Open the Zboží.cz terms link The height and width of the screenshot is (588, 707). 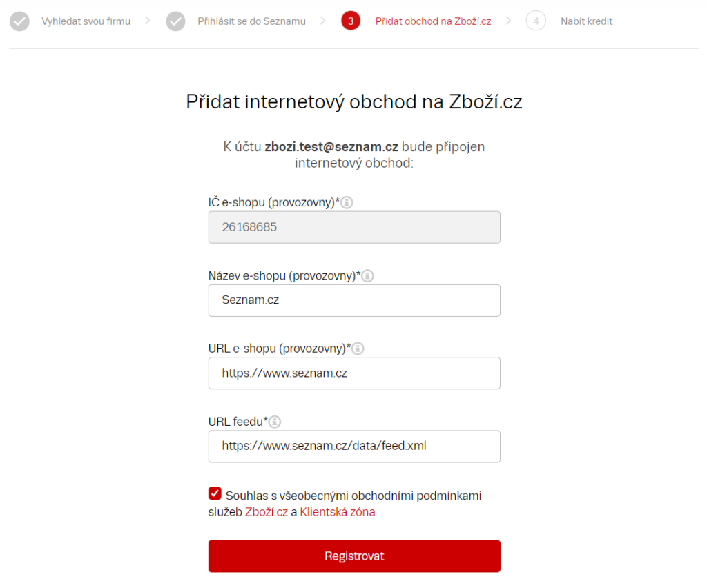tap(267, 512)
